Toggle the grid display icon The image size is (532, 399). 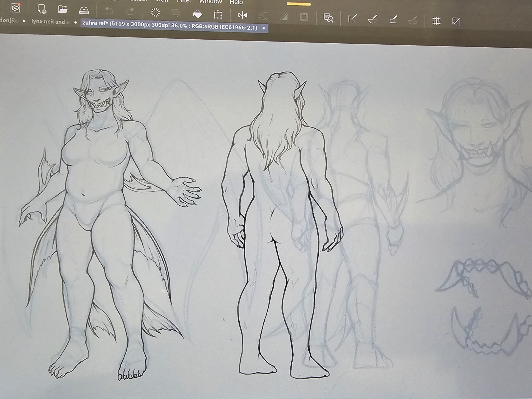tap(436, 21)
